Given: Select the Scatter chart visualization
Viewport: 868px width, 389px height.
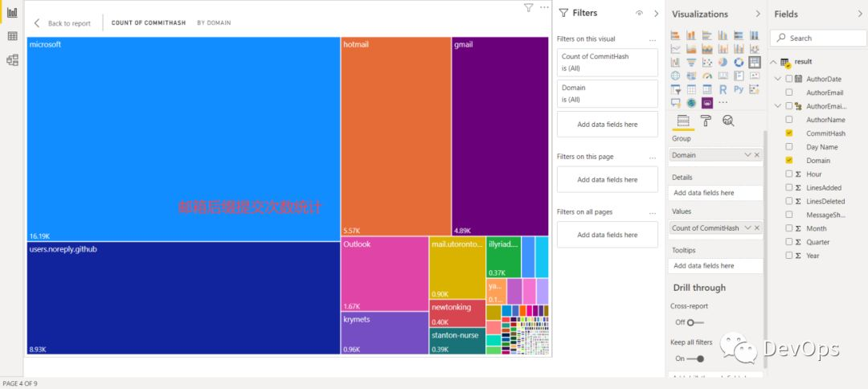Looking at the screenshot, I should coord(707,62).
